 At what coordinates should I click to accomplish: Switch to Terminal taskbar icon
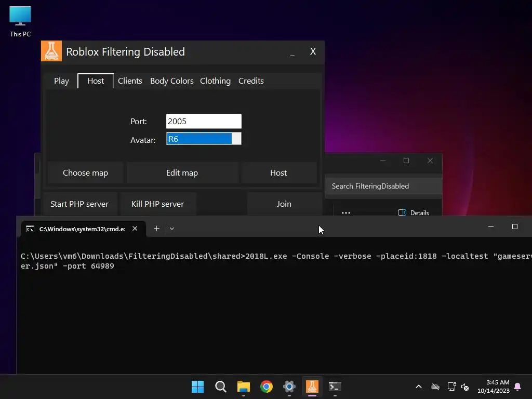(335, 387)
